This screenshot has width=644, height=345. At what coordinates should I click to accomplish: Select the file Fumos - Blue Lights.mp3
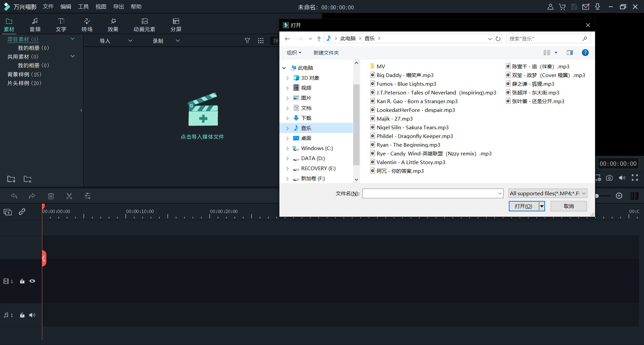pos(406,84)
